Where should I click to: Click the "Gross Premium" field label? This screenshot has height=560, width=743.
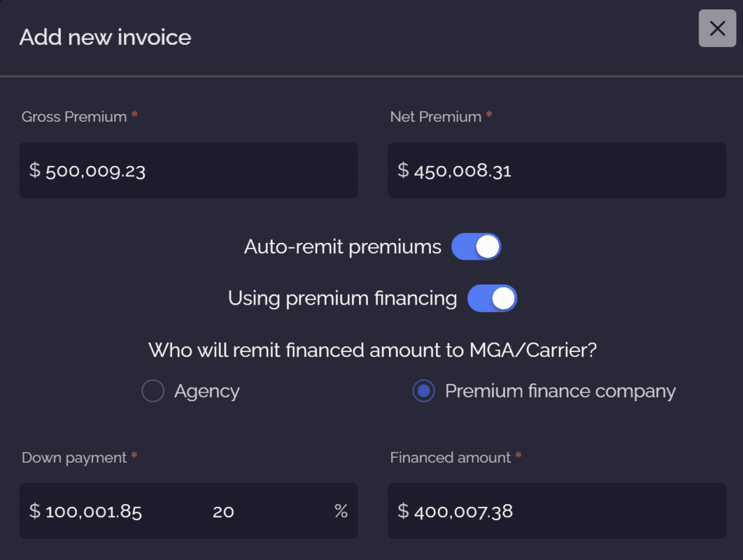pyautogui.click(x=74, y=117)
